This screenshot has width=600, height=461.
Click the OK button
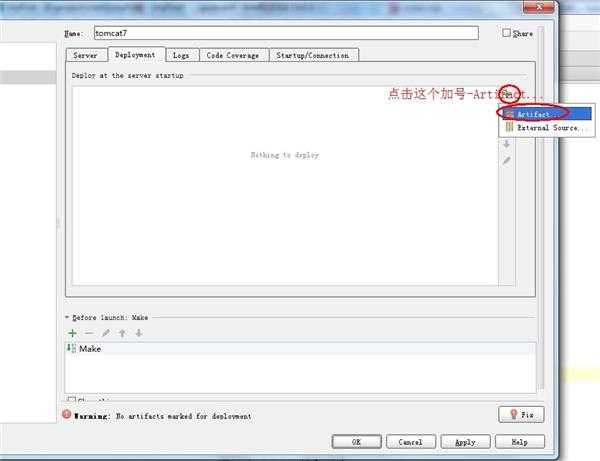click(x=357, y=442)
